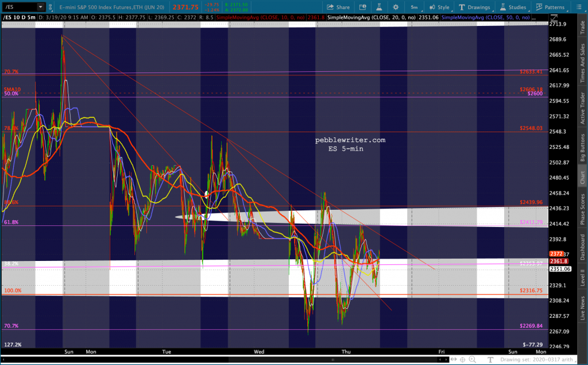
Task: Open Drawing set 2020-0317 arith dropdown
Action: (x=538, y=360)
